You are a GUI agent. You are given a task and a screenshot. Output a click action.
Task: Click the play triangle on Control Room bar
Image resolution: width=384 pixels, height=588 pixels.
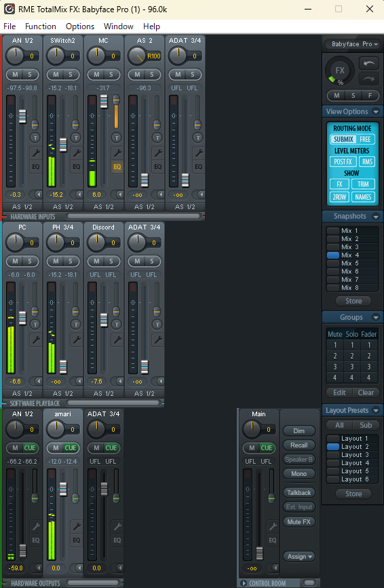[x=244, y=583]
